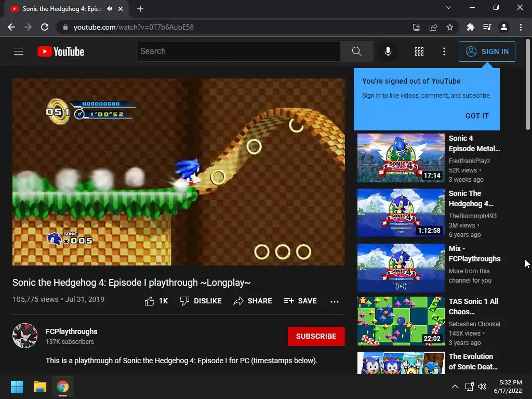532x399 pixels.
Task: Open Sonic 4 Episode Metal thumbnail
Action: tap(401, 158)
